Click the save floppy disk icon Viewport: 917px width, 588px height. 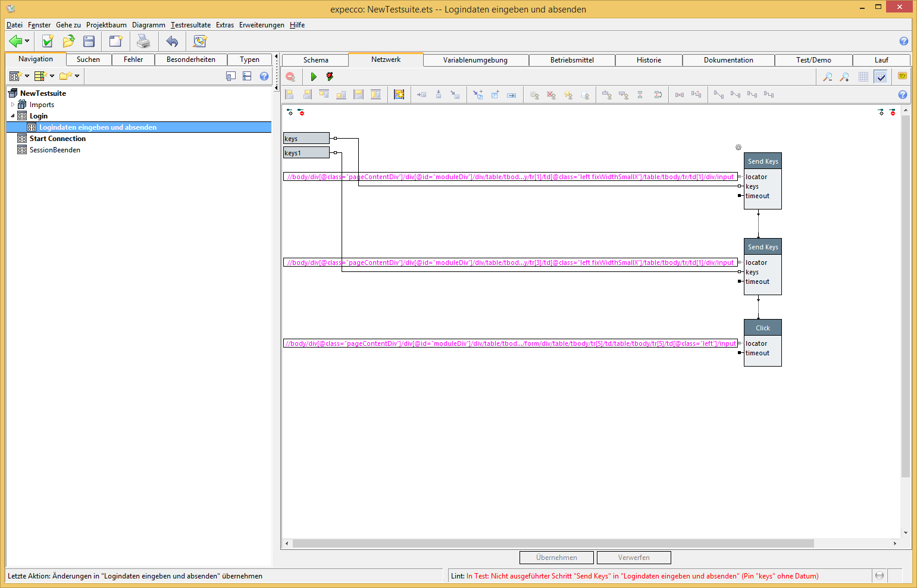[x=89, y=41]
